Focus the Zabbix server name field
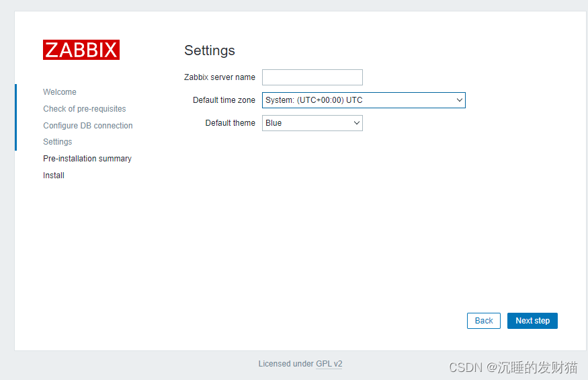This screenshot has height=380, width=588. coord(312,77)
